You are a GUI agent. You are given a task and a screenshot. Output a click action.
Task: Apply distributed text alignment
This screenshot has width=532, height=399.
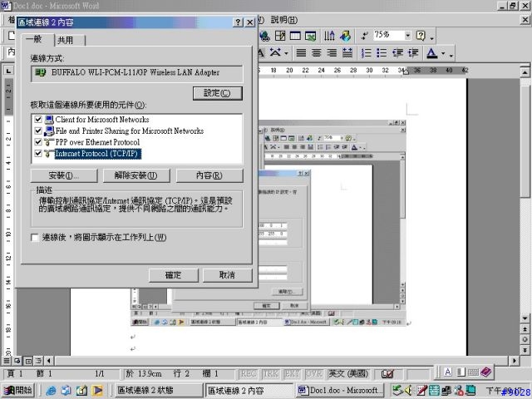(x=347, y=53)
